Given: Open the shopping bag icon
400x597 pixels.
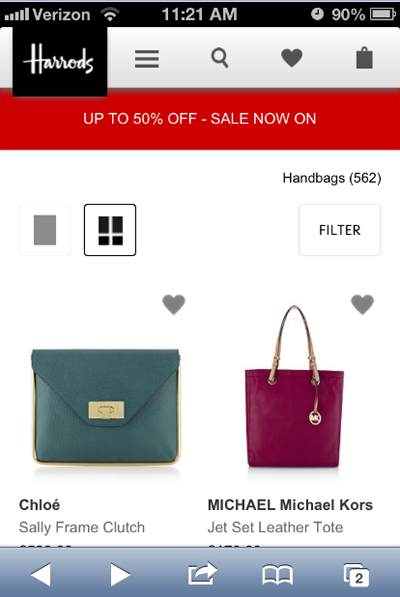Looking at the screenshot, I should (364, 58).
